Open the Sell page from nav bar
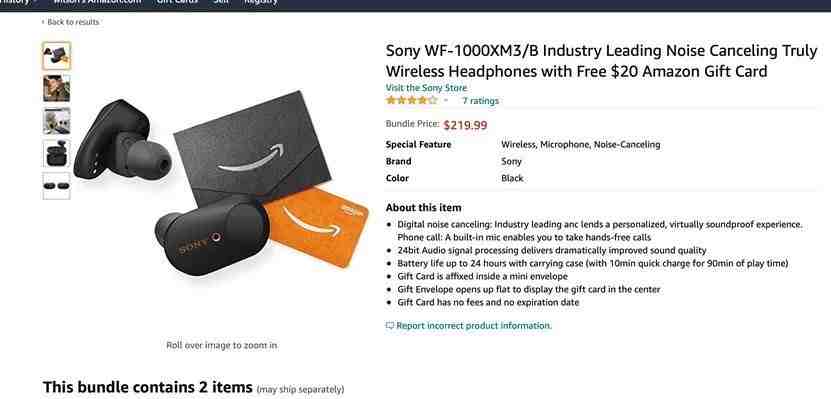Screen dimensions: 831x399 click(221, 2)
